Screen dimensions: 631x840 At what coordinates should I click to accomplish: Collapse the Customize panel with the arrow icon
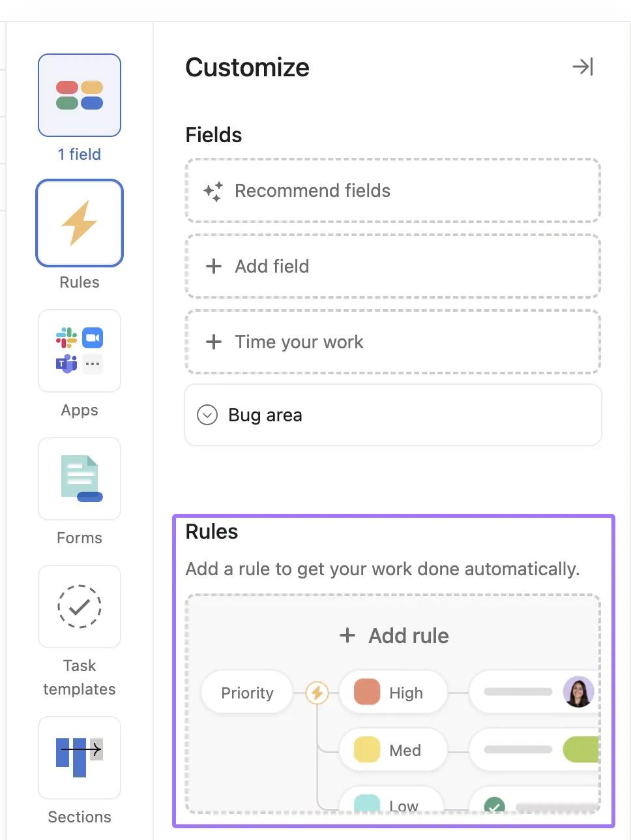coord(583,67)
